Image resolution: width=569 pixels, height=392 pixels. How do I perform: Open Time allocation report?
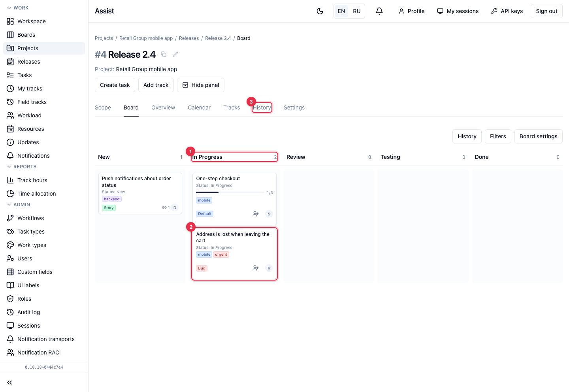pos(44,194)
